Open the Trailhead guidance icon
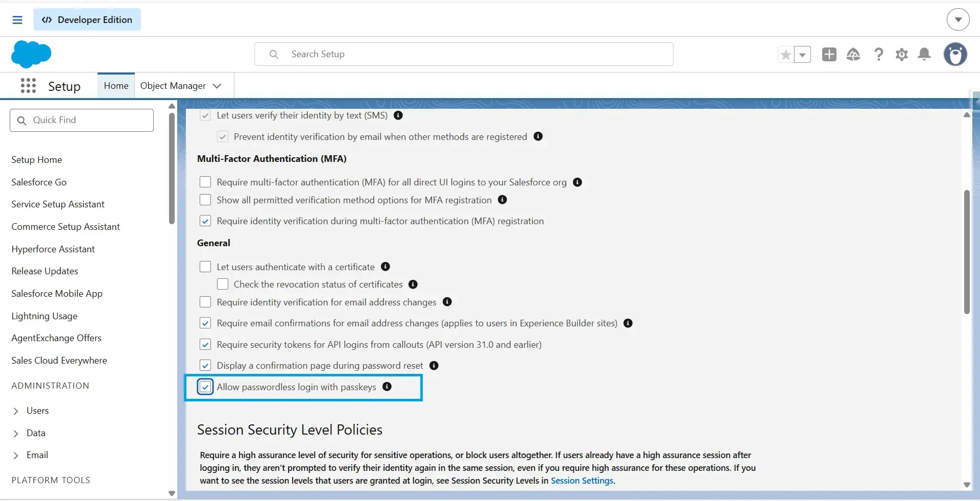The width and height of the screenshot is (980, 501). [853, 54]
